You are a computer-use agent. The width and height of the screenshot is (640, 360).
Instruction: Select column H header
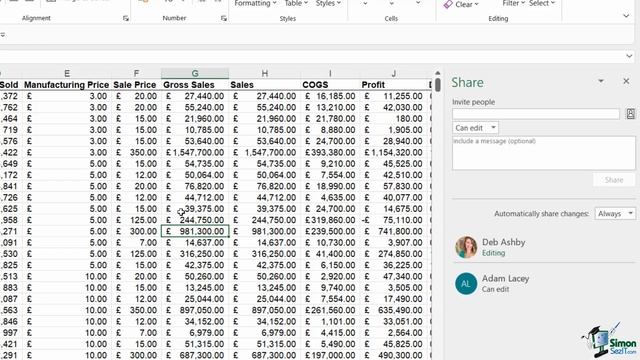point(265,73)
